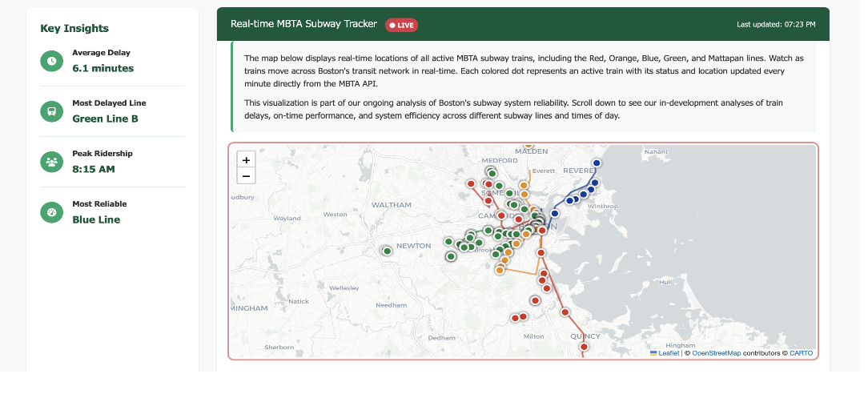Click the gauge icon beside Most Reliable
Screen dimensions: 868x394
(51, 212)
